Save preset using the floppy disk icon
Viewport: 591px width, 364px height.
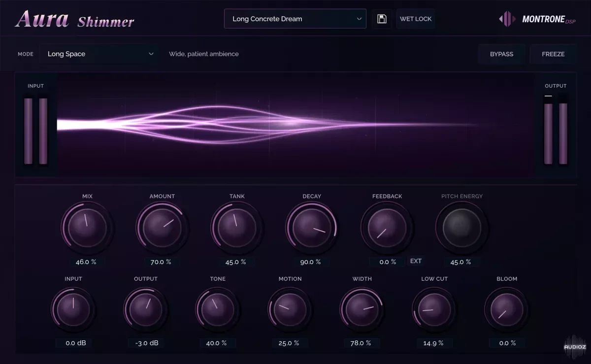(x=381, y=19)
